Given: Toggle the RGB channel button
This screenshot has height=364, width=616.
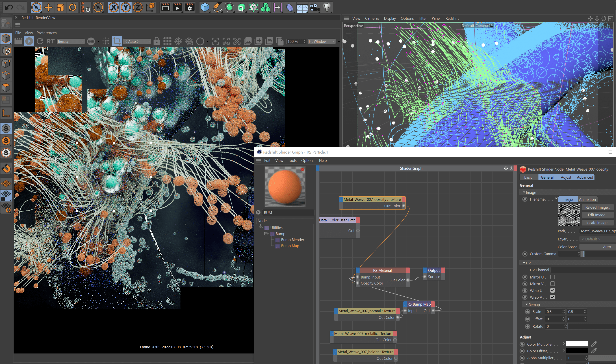Looking at the screenshot, I should pyautogui.click(x=91, y=41).
